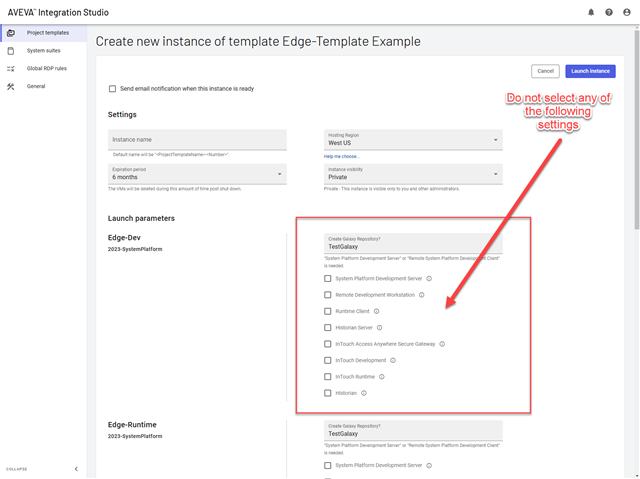Screen dimensions: 640x479
Task: Show info icon for Historian Server
Action: point(380,328)
